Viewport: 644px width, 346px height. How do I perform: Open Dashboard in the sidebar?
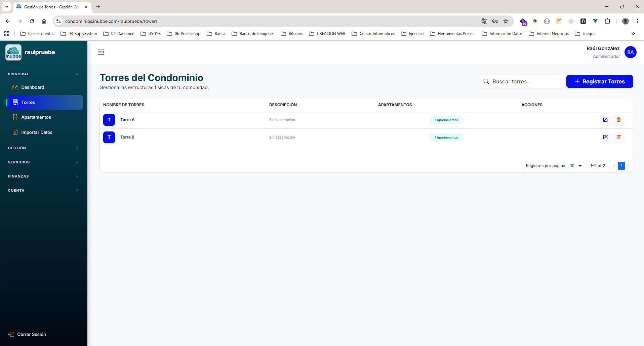click(x=45, y=87)
